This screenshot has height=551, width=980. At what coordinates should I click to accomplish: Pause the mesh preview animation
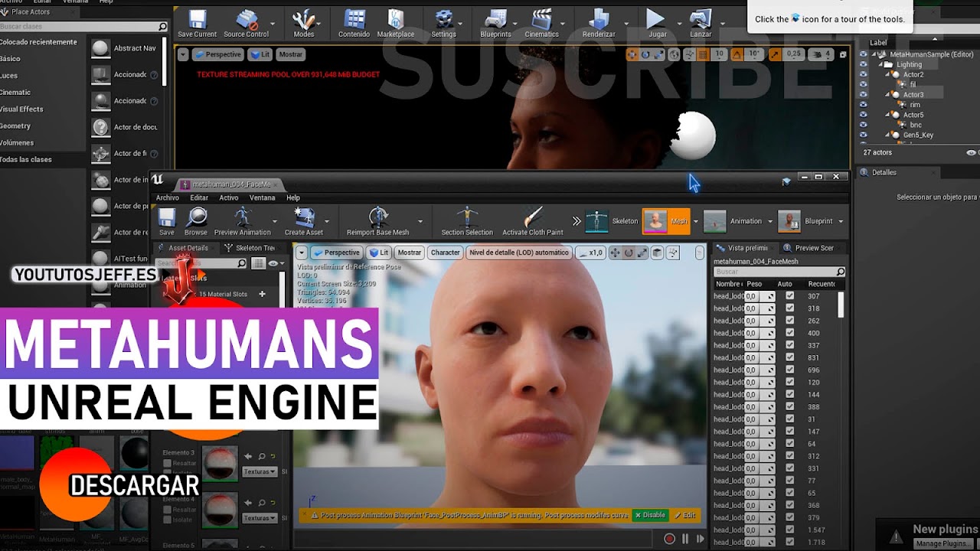685,539
